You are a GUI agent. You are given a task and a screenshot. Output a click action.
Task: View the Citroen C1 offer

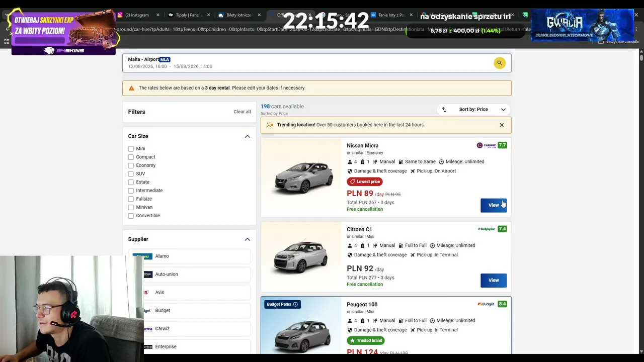coord(494,281)
